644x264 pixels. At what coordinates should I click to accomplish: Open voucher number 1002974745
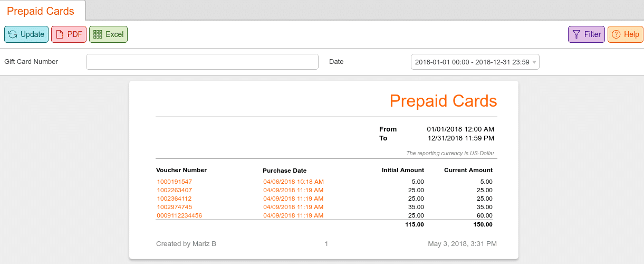point(175,207)
